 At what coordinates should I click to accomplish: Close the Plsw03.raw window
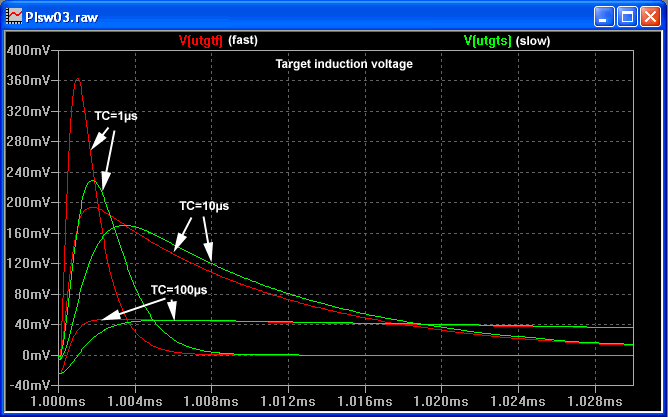click(651, 17)
